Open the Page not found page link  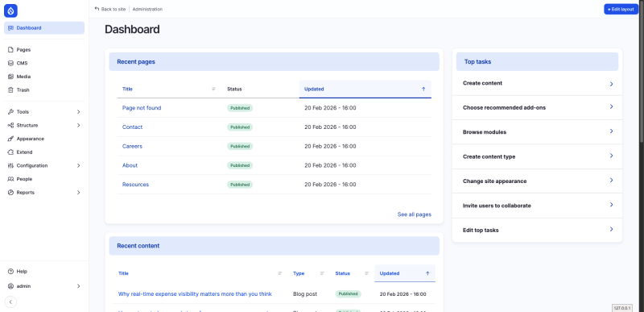pos(142,108)
